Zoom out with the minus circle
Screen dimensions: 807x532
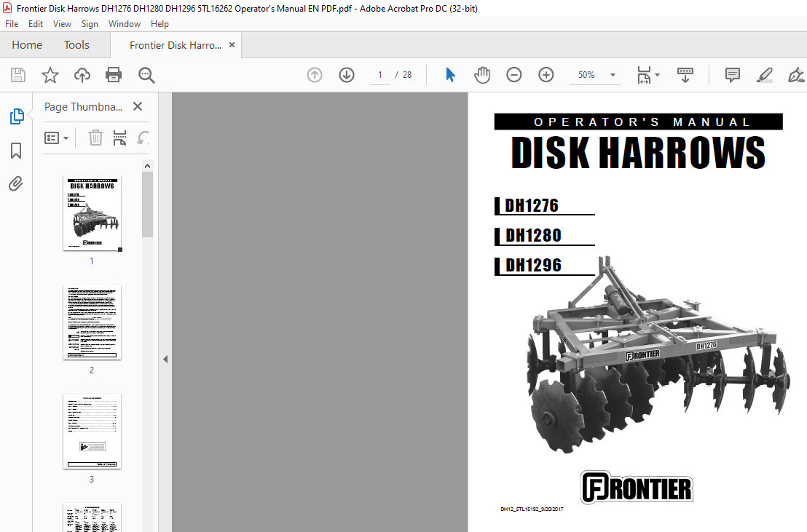coord(513,75)
